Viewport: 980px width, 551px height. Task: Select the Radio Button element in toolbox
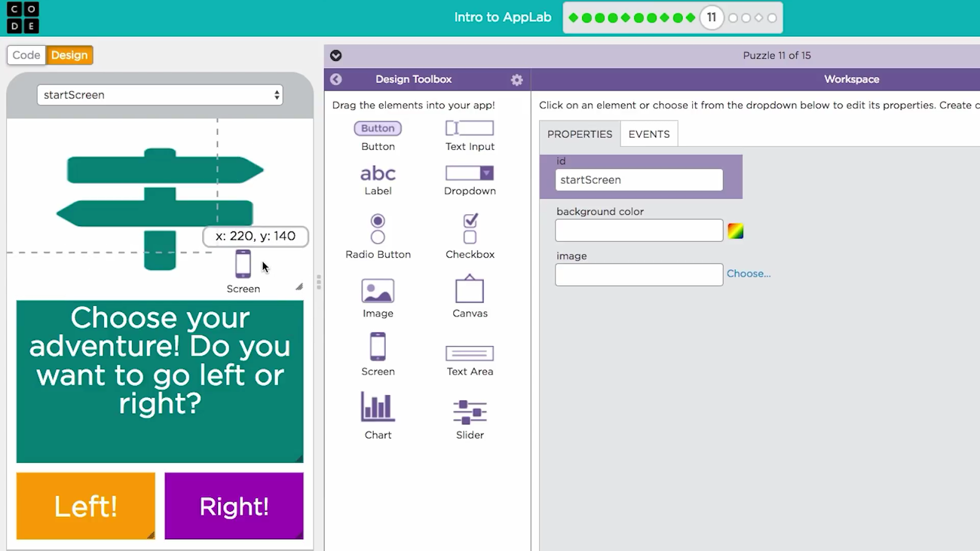pos(377,229)
